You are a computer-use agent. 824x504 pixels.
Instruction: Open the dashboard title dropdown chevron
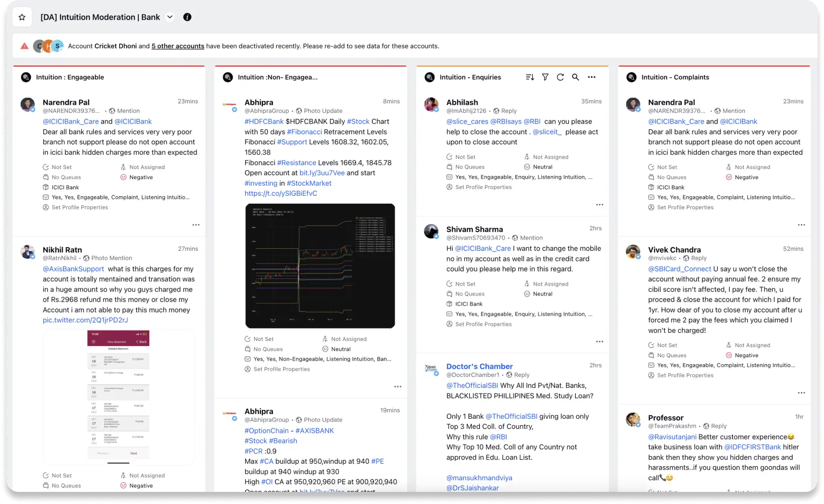click(x=170, y=17)
